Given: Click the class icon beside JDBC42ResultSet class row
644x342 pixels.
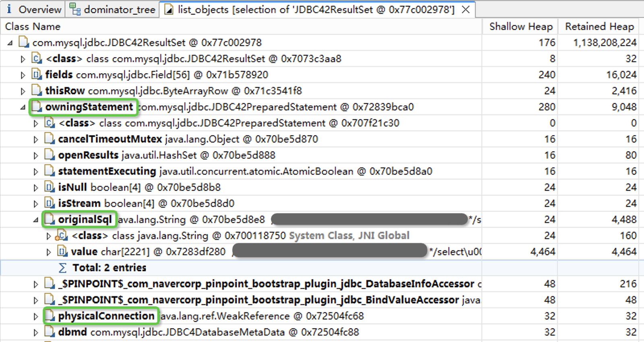Looking at the screenshot, I should 37,59.
